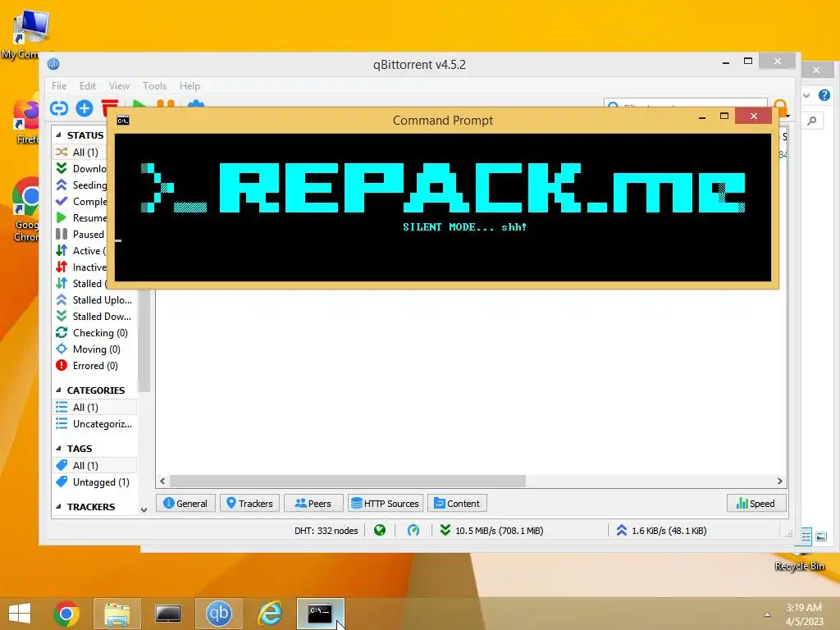Filter by Resumed status
Viewport: 840px width, 630px height.
(x=80, y=218)
